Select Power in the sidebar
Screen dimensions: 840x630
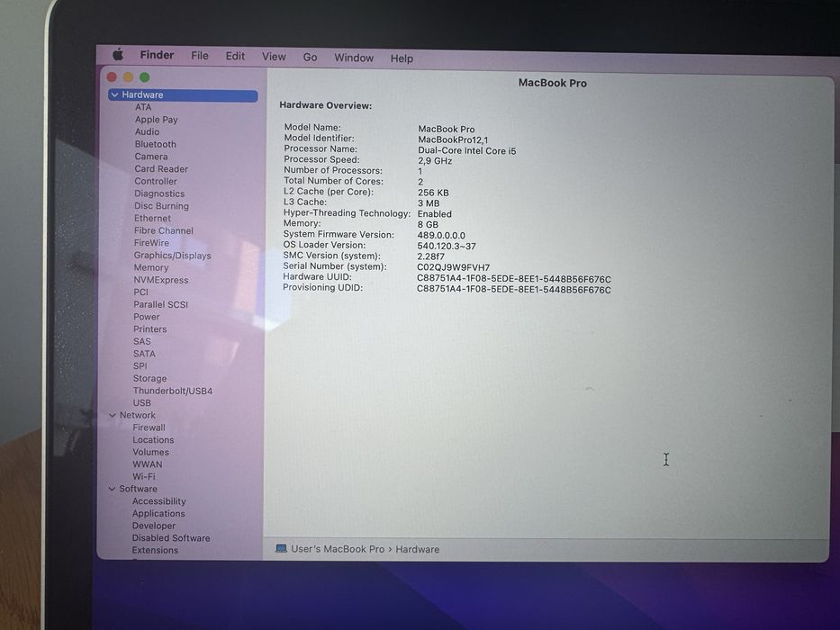(147, 317)
